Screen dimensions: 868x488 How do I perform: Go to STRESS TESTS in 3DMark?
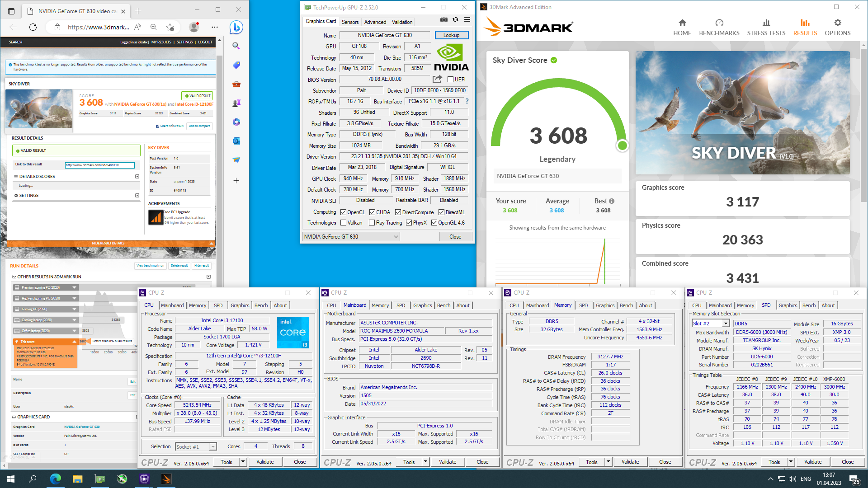(x=766, y=27)
